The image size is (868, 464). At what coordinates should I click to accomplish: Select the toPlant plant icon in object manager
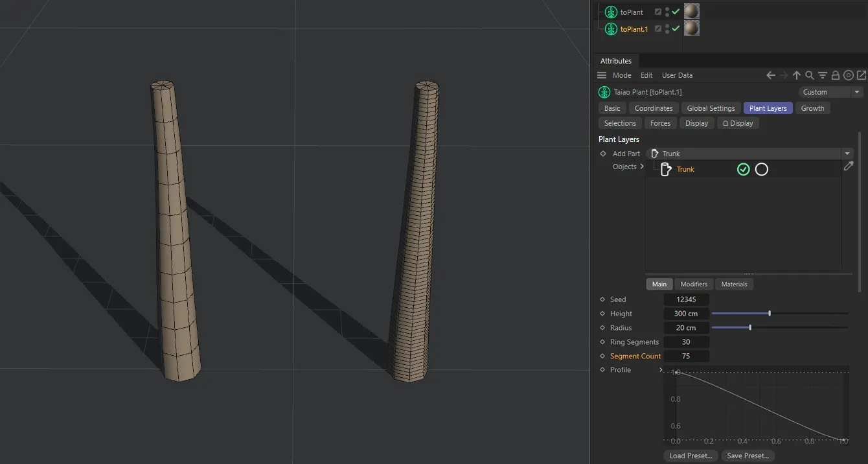click(x=610, y=11)
